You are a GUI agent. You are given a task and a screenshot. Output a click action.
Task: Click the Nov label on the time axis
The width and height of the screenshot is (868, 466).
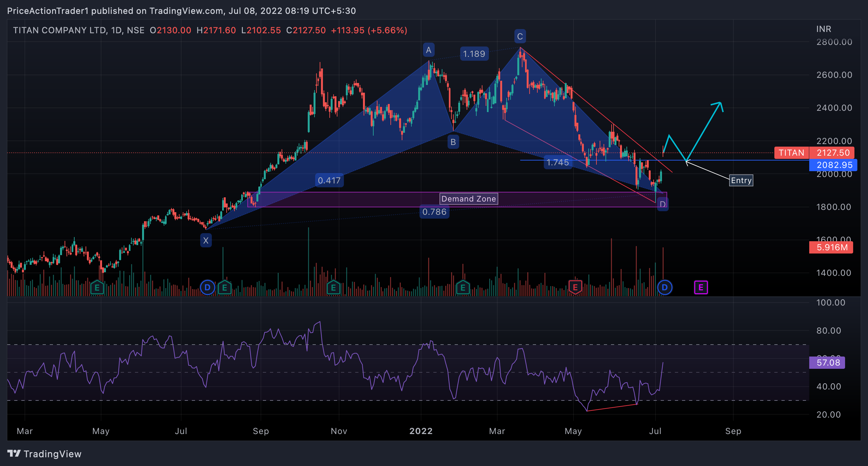[339, 431]
